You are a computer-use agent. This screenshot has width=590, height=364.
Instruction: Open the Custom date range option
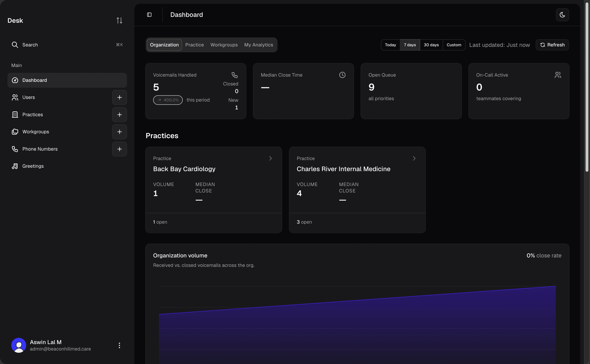click(x=454, y=45)
